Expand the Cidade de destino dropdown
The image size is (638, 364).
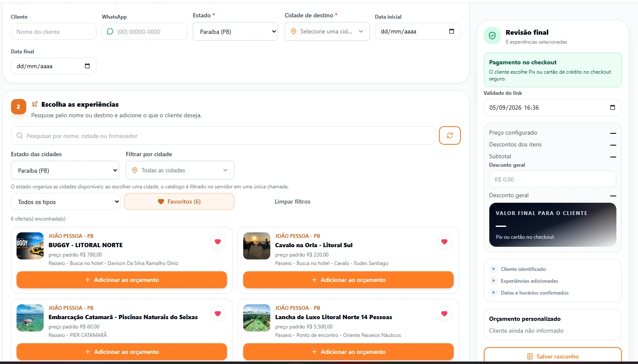coord(327,31)
